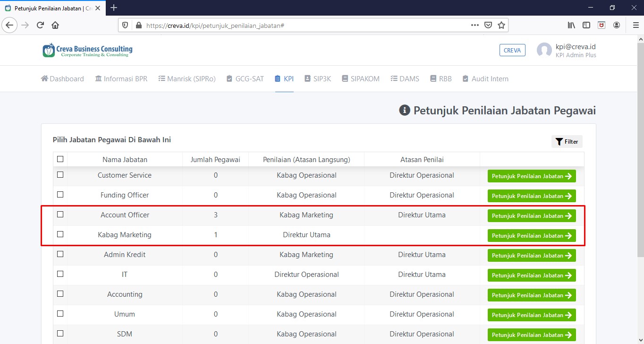This screenshot has height=344, width=644.
Task: Open the Firefox hamburger menu
Action: (635, 26)
